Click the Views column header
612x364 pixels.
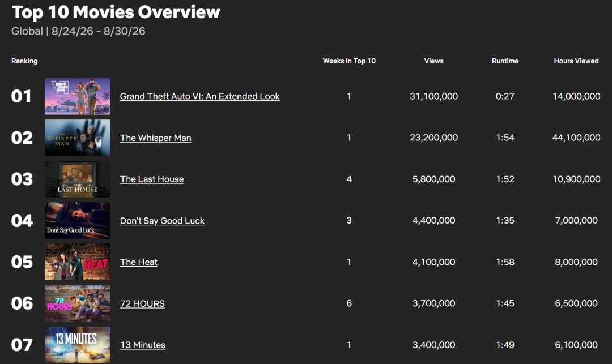tap(433, 61)
